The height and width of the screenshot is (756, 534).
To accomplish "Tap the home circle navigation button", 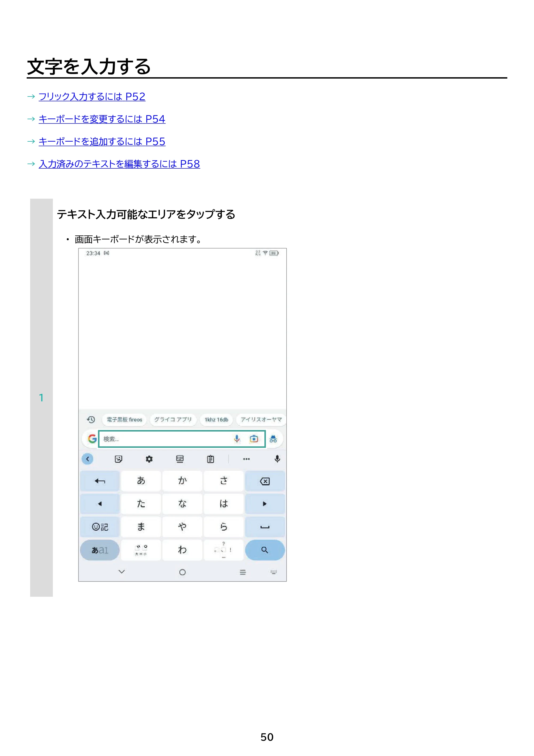I will pyautogui.click(x=182, y=572).
